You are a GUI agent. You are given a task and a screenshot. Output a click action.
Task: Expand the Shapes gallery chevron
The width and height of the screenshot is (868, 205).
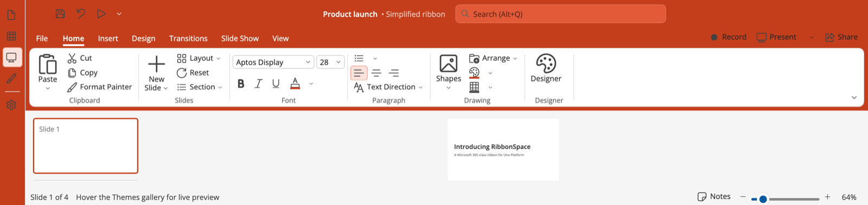(x=449, y=88)
